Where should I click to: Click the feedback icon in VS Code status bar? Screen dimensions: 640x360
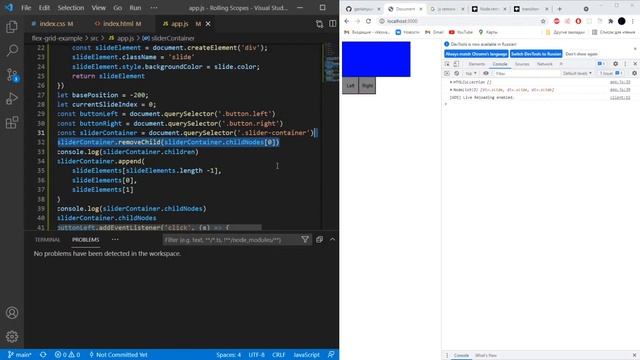point(331,355)
